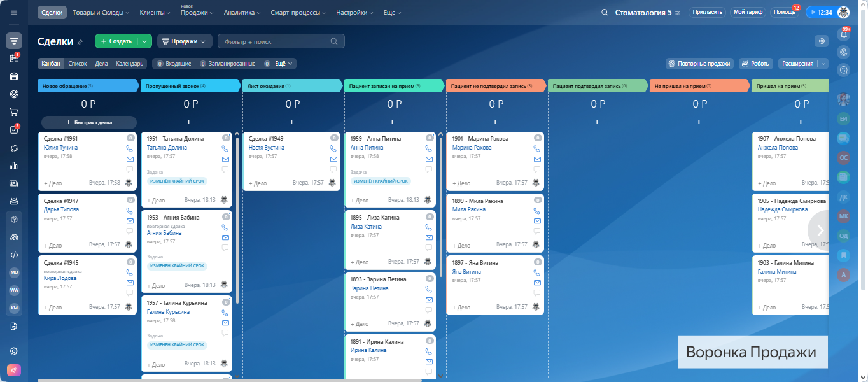
Task: Click the Помощь button
Action: point(783,12)
